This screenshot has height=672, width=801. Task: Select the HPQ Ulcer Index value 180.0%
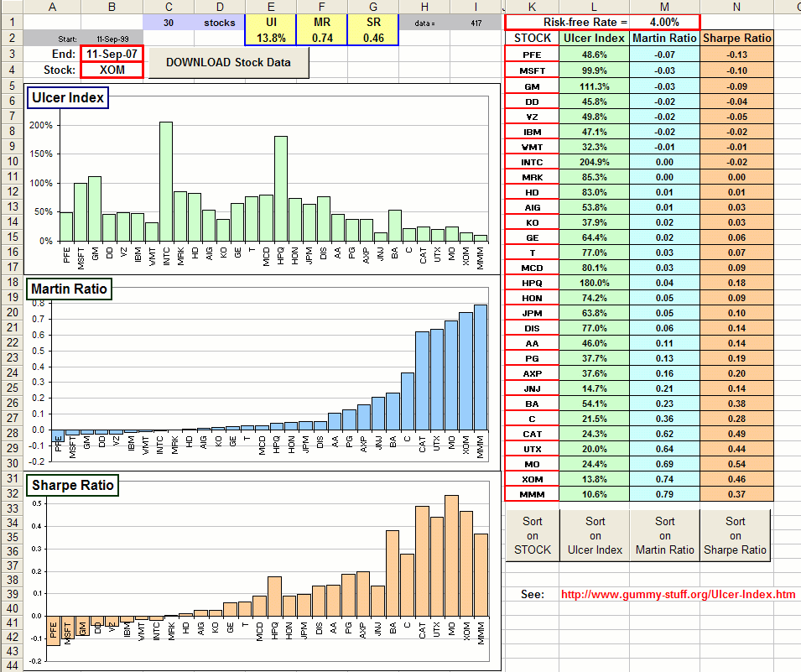point(594,283)
